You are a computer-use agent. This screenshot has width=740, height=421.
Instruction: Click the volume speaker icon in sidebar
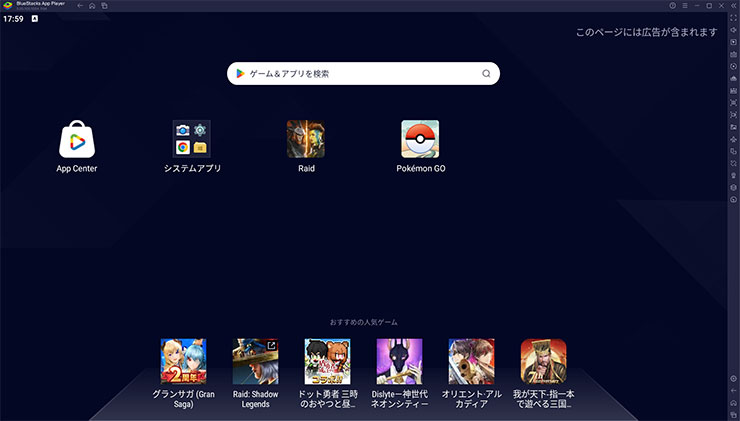(733, 30)
